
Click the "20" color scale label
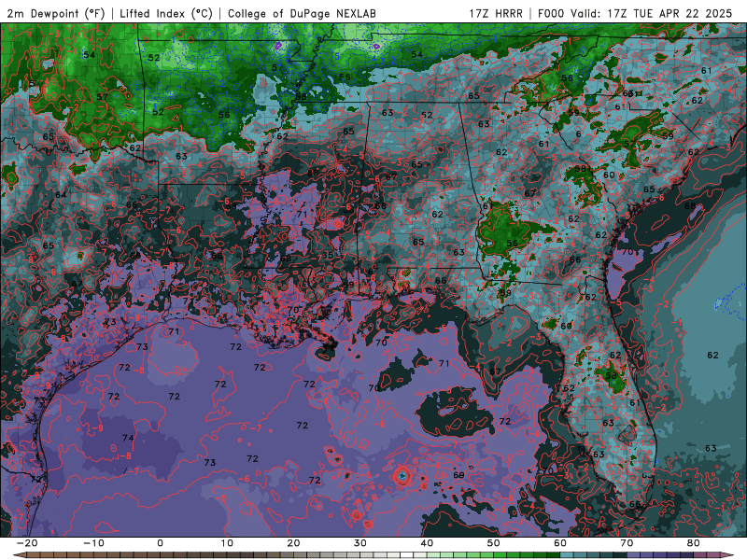tap(293, 543)
